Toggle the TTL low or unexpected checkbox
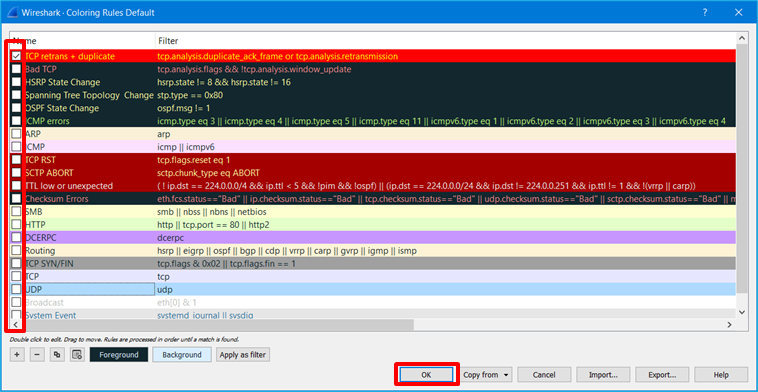This screenshot has height=392, width=758. pyautogui.click(x=16, y=186)
